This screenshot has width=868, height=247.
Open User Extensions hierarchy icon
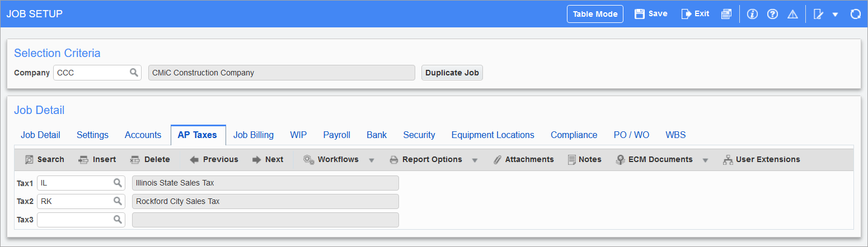click(x=728, y=160)
